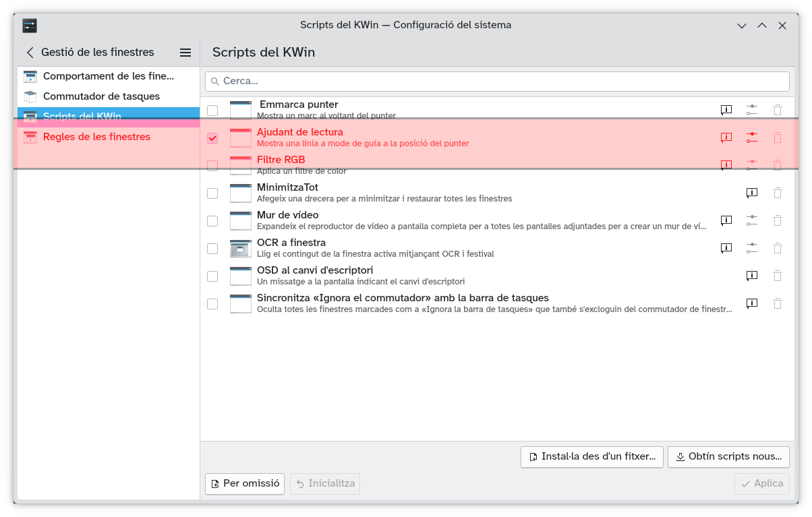Focus the Cerca search field
The width and height of the screenshot is (812, 517).
pos(497,81)
